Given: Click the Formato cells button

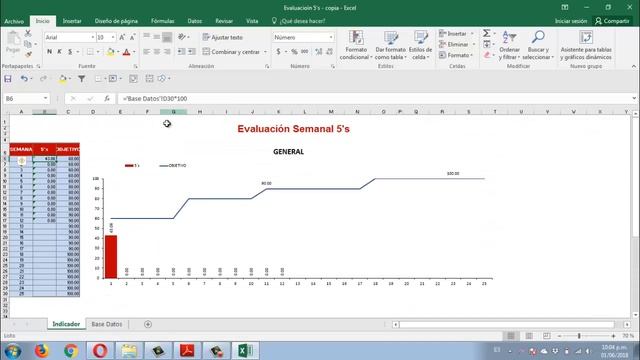Looking at the screenshot, I should (x=456, y=55).
